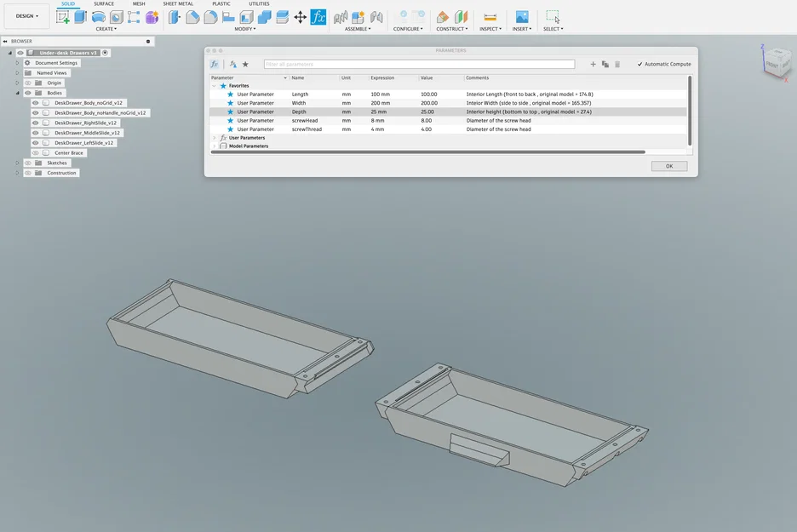797x532 pixels.
Task: Collapse the Bodies folder
Action: (x=17, y=93)
